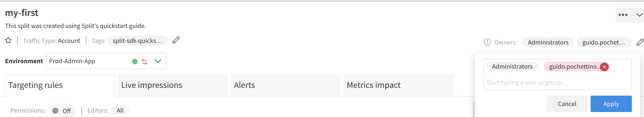The image size is (644, 117).
Task: Click the green environment status dot
Action: pos(135,61)
